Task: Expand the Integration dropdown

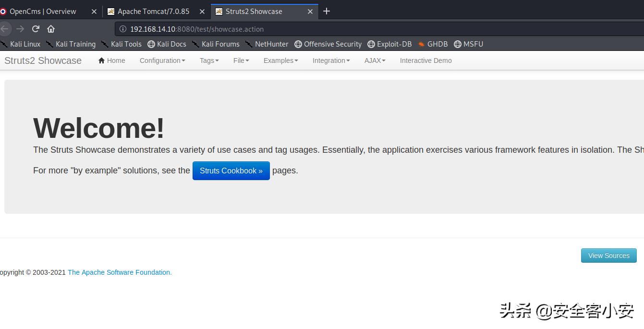Action: click(331, 61)
